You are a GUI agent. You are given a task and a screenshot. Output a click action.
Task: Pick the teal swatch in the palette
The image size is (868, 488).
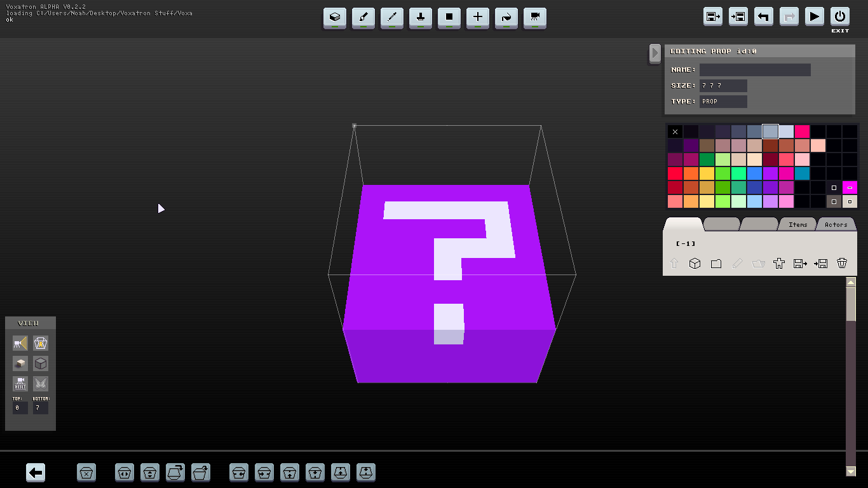coord(803,173)
